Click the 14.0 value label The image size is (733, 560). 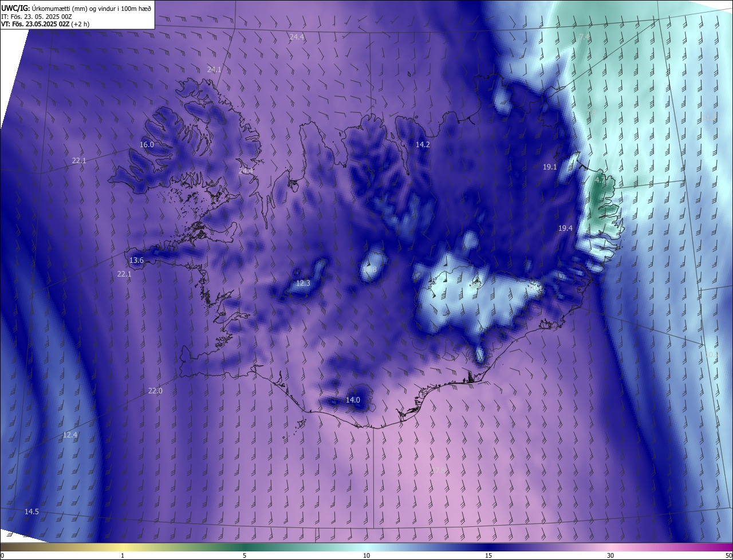(x=353, y=400)
